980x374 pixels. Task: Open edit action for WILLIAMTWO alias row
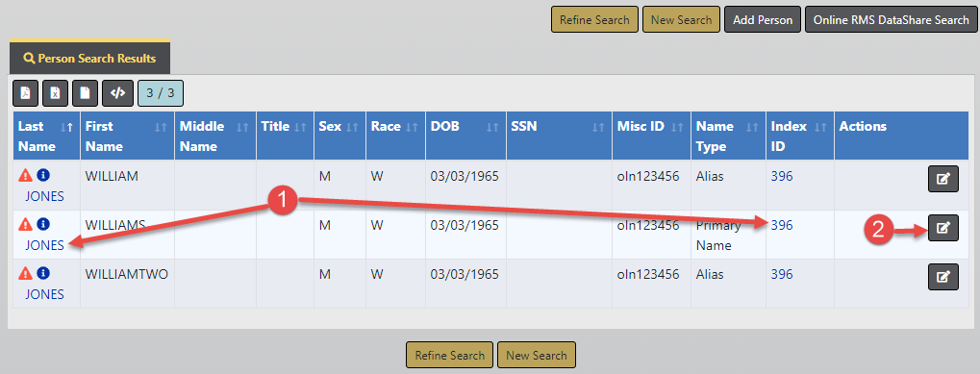943,277
